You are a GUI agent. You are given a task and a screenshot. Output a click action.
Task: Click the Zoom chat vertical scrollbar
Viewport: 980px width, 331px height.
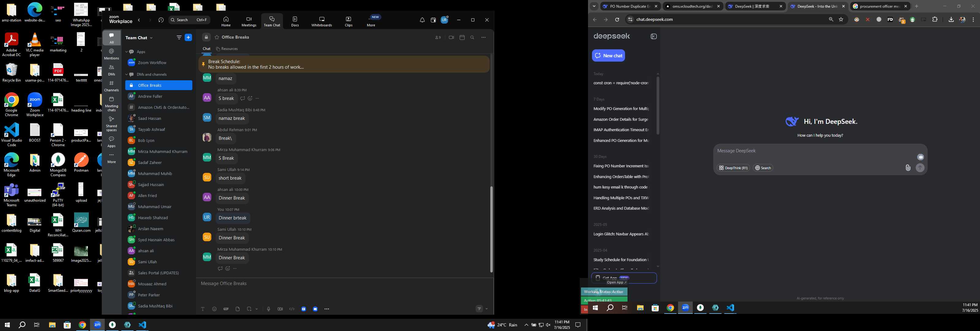coord(491,229)
